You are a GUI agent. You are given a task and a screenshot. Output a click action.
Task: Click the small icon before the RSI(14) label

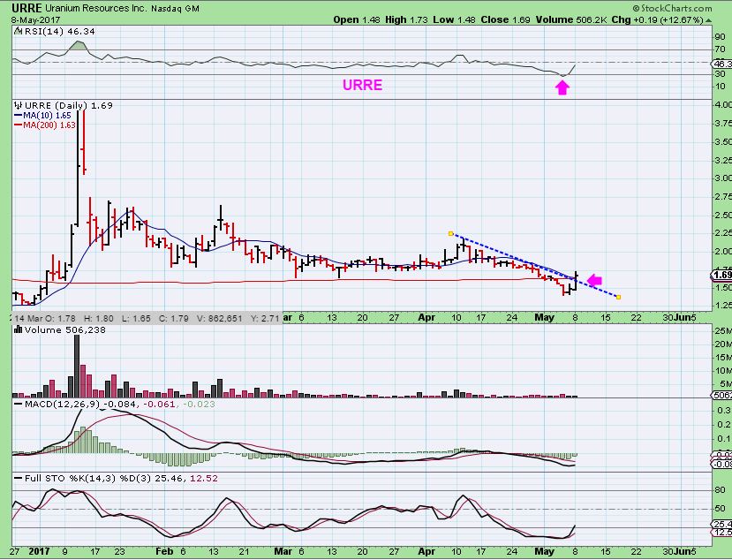[18, 31]
